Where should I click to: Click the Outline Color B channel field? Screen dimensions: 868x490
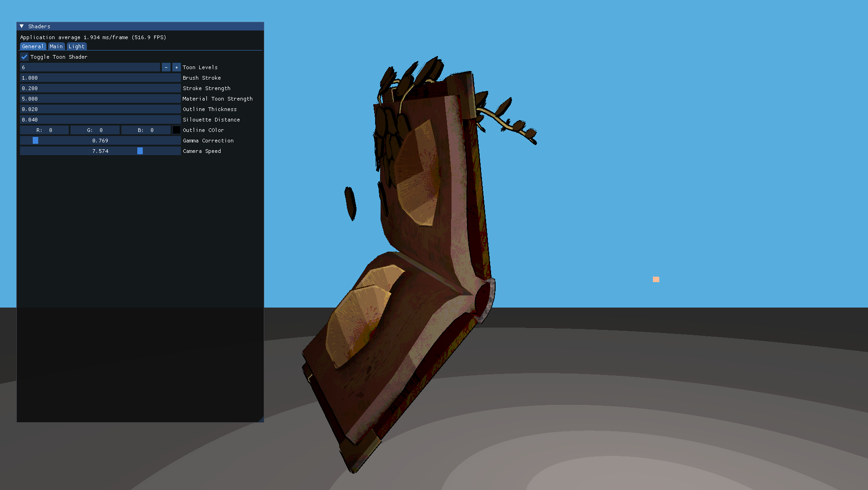(x=146, y=130)
